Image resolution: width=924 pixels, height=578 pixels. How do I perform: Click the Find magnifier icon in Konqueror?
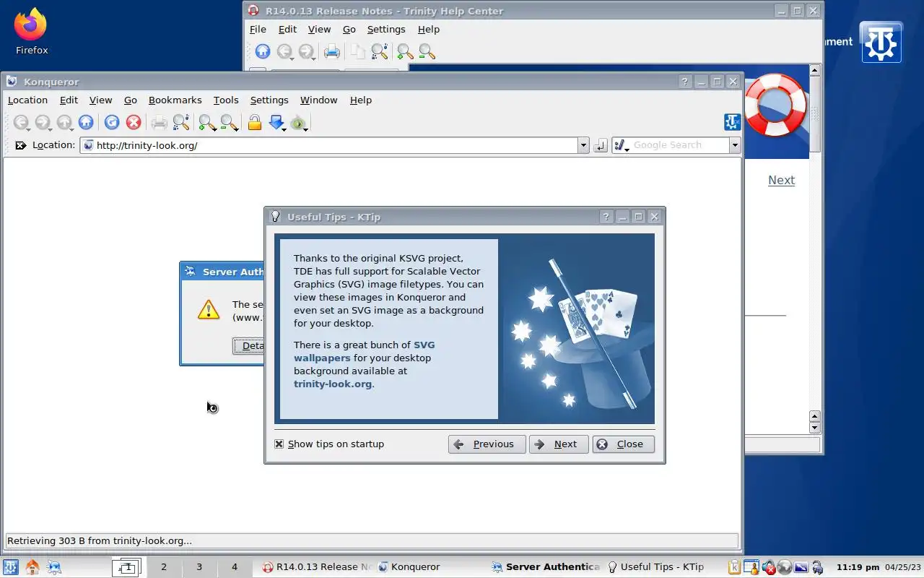tap(180, 122)
